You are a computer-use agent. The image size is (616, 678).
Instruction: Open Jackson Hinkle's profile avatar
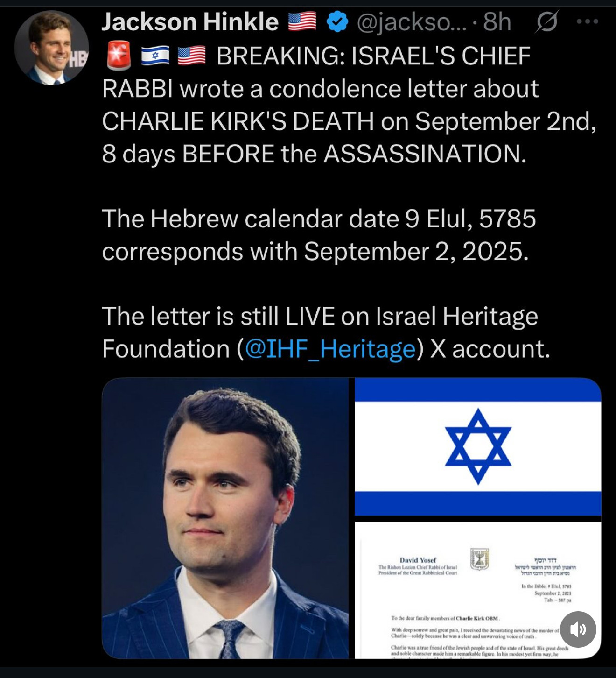tap(51, 48)
